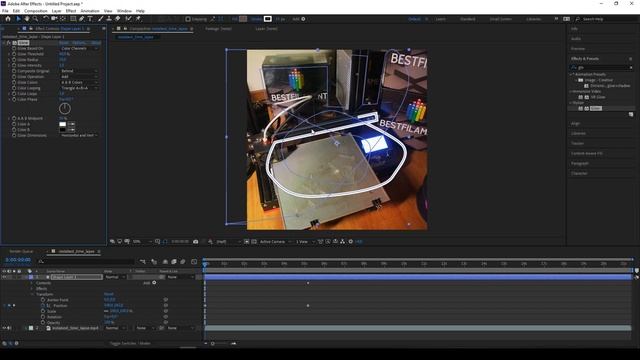Click the motion blur icon in timeline
This screenshot has width=640, height=360.
coord(182,261)
